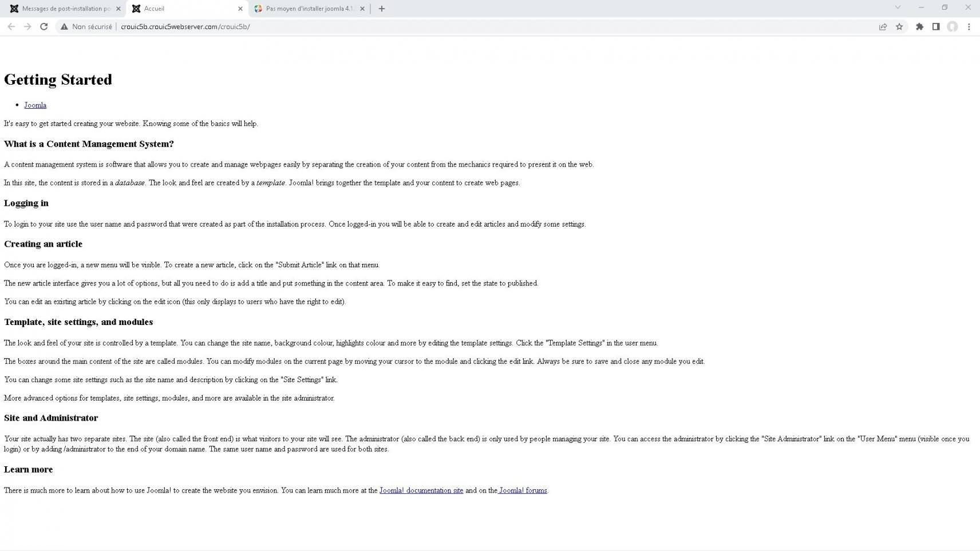Click 'What is a Content Management System?' heading

tap(89, 144)
